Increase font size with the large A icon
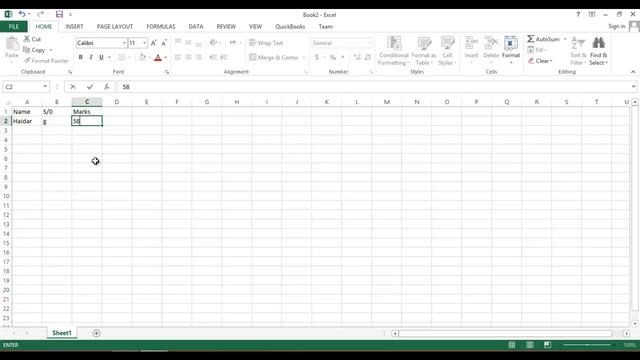 (x=153, y=43)
